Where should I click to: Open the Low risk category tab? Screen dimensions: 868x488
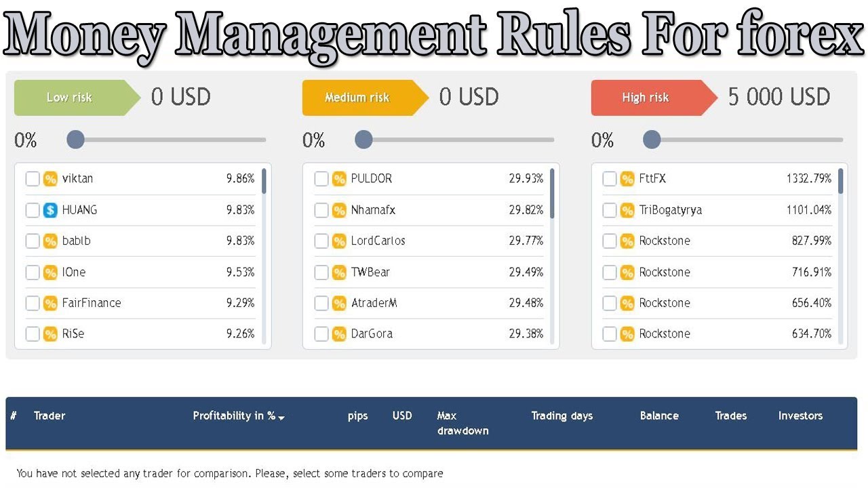click(70, 98)
